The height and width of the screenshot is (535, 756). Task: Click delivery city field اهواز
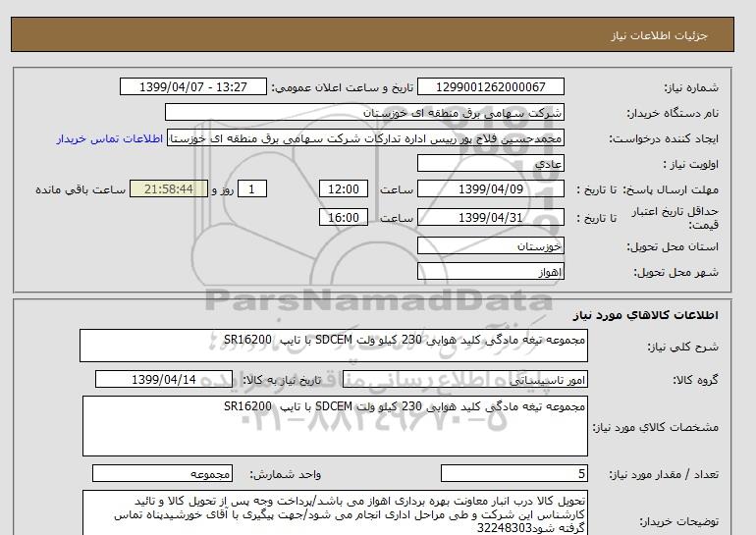(491, 271)
